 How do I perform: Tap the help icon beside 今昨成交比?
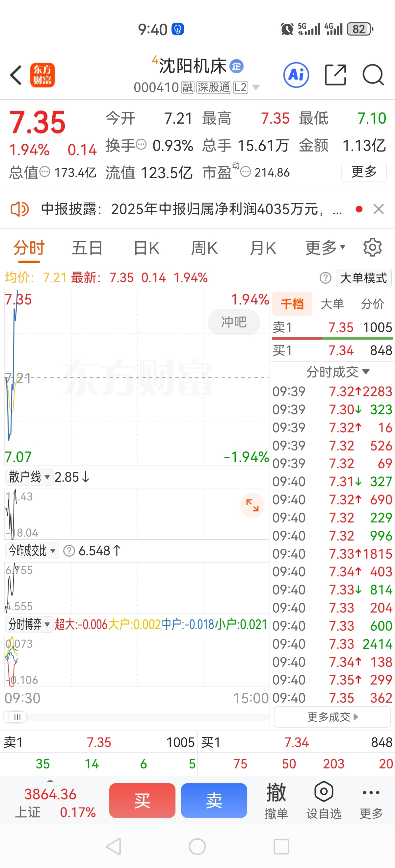69,551
